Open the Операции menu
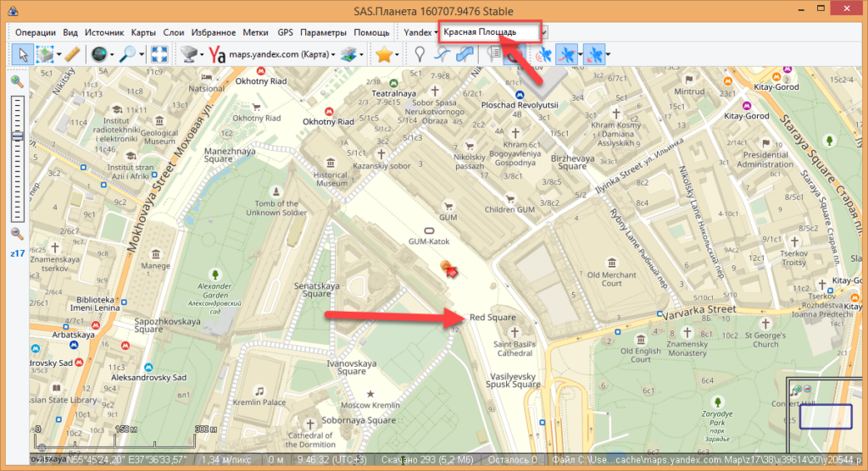This screenshot has height=471, width=868. (35, 32)
